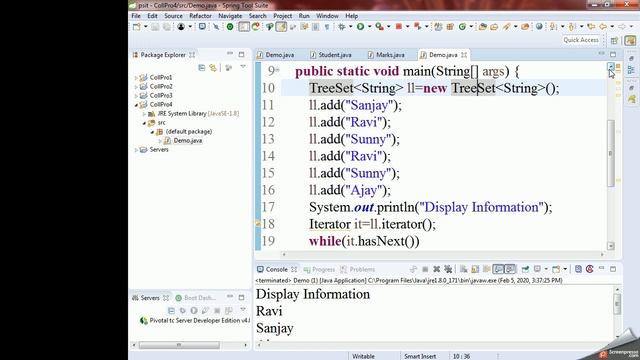Click Remove Launch icon in Console
Image resolution: width=640 pixels, height=360 pixels.
click(436, 269)
